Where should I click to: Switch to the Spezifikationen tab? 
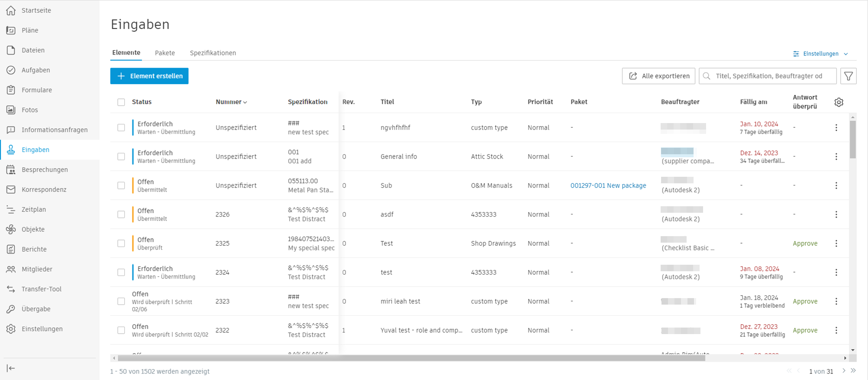tap(213, 53)
